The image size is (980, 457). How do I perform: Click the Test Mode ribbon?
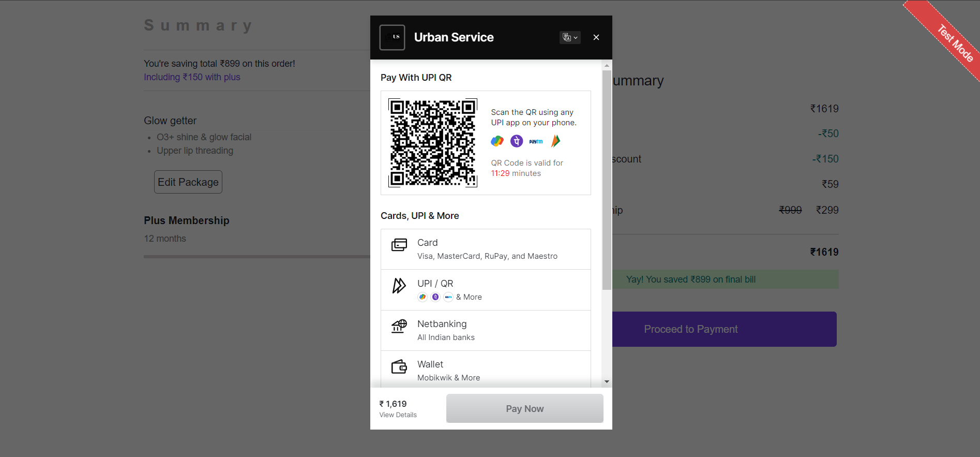click(x=955, y=43)
